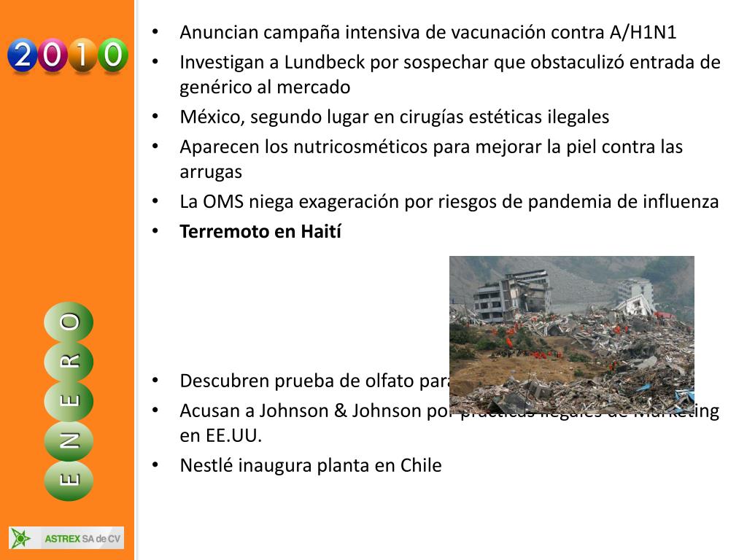
Task: Click the ASTREX star logo icon
Action: [x=20, y=538]
